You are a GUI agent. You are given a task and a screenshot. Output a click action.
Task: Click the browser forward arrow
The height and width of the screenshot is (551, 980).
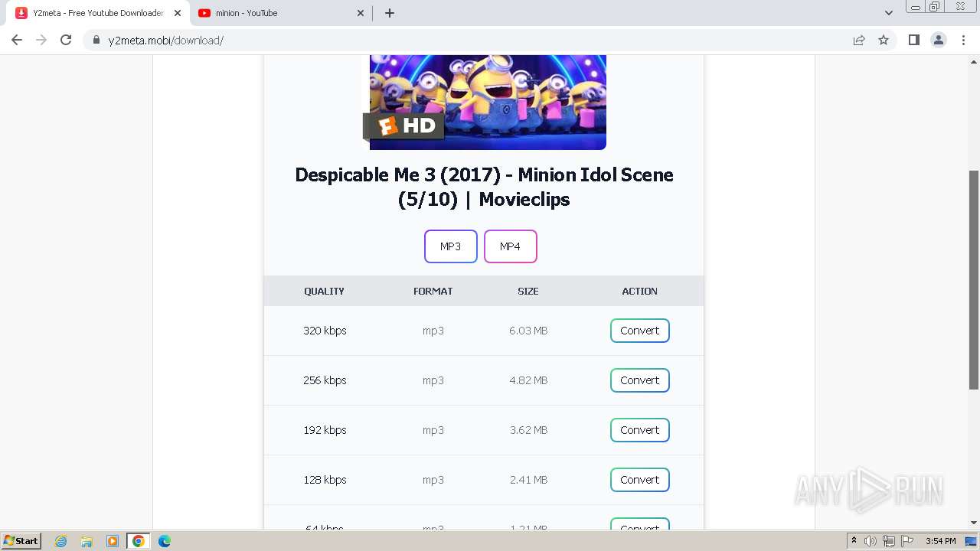click(x=41, y=40)
